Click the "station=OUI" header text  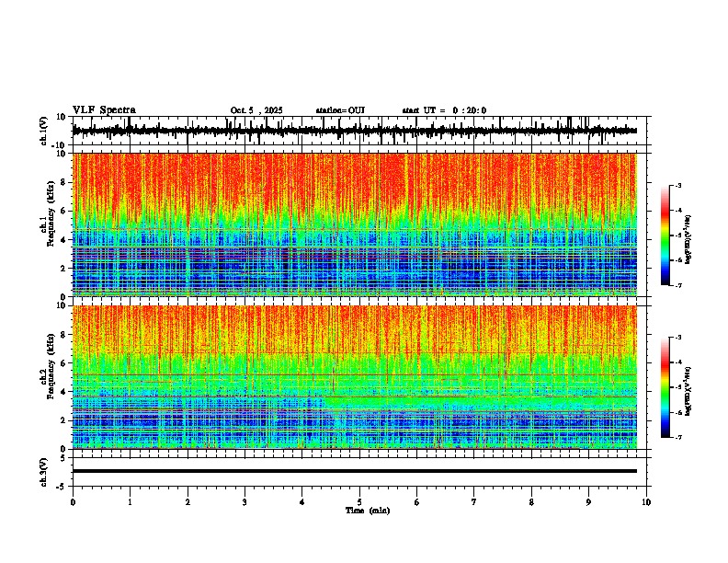pos(340,110)
